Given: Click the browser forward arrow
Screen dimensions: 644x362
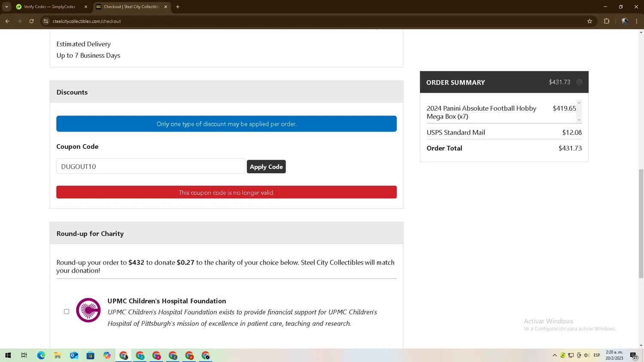Looking at the screenshot, I should (19, 21).
